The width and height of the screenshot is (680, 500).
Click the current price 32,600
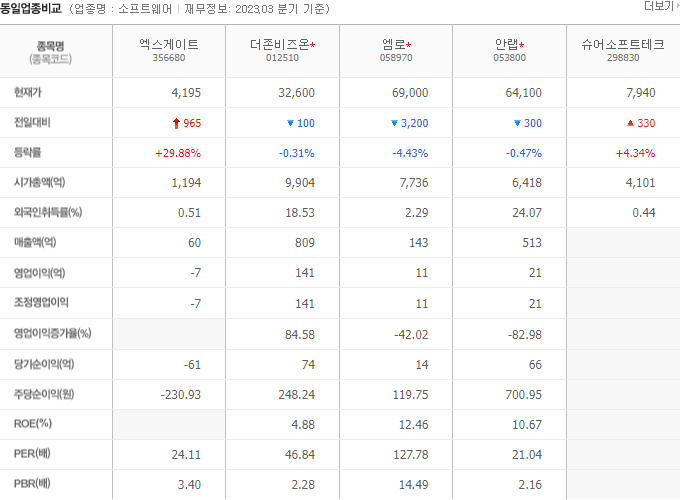[296, 93]
